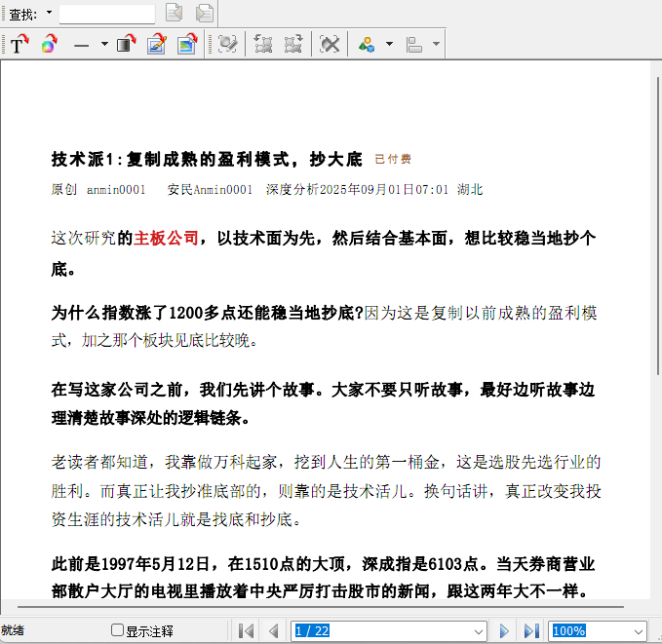Viewport: 662px width, 644px height.
Task: Click the line style tool
Action: (81, 44)
